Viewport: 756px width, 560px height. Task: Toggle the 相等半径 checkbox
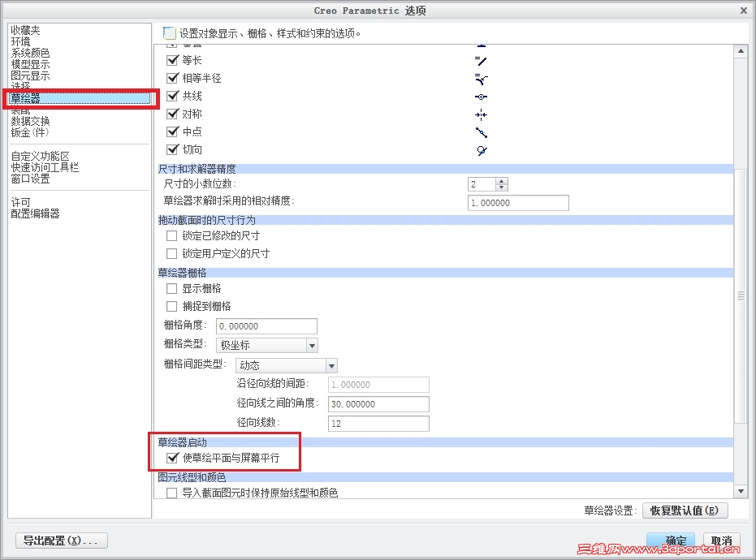pyautogui.click(x=172, y=78)
